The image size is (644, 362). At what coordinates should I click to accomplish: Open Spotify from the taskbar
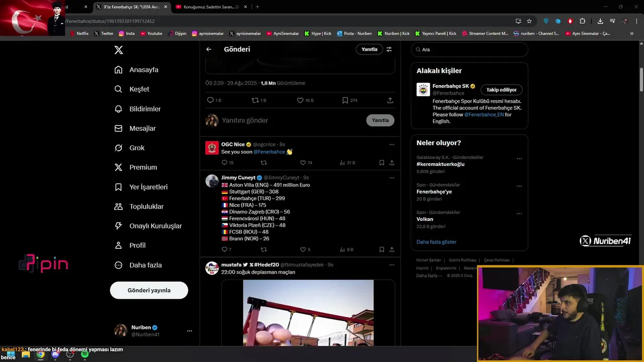[85, 354]
